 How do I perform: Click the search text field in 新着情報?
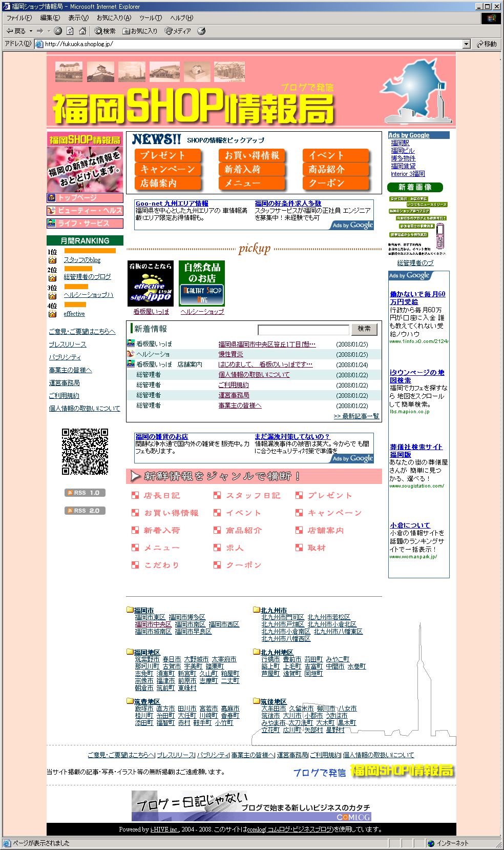[304, 330]
